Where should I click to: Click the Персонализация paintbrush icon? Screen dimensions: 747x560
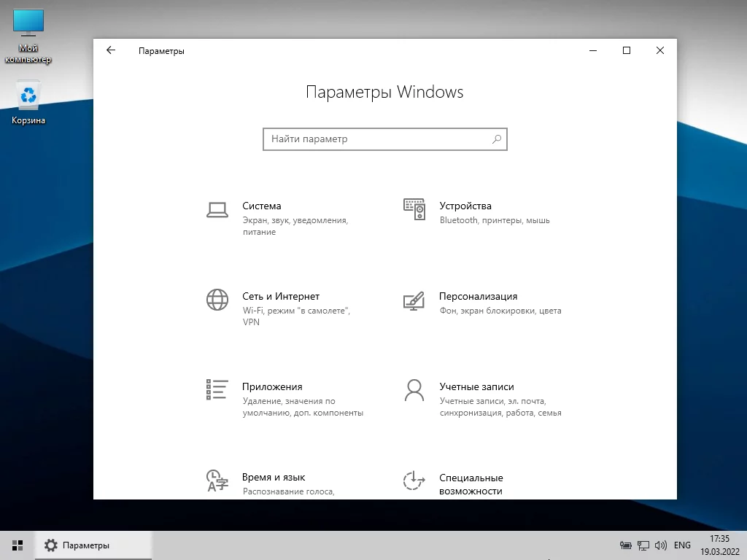pyautogui.click(x=414, y=301)
